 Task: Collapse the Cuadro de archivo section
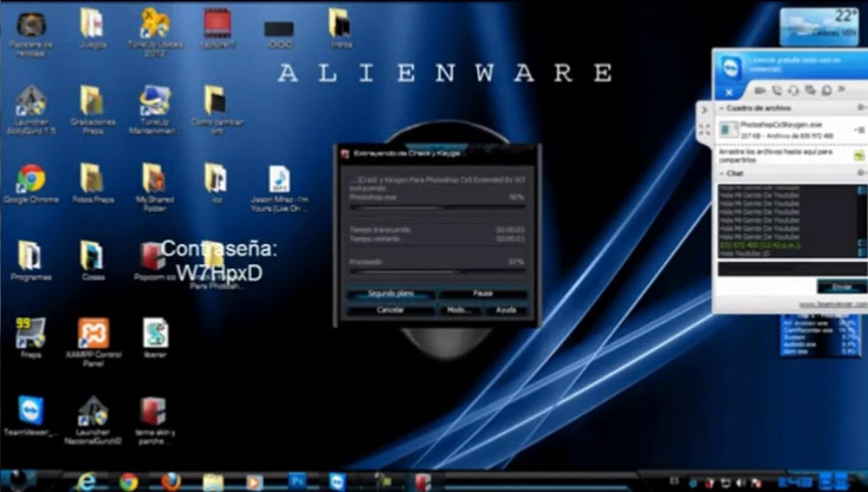coord(722,108)
